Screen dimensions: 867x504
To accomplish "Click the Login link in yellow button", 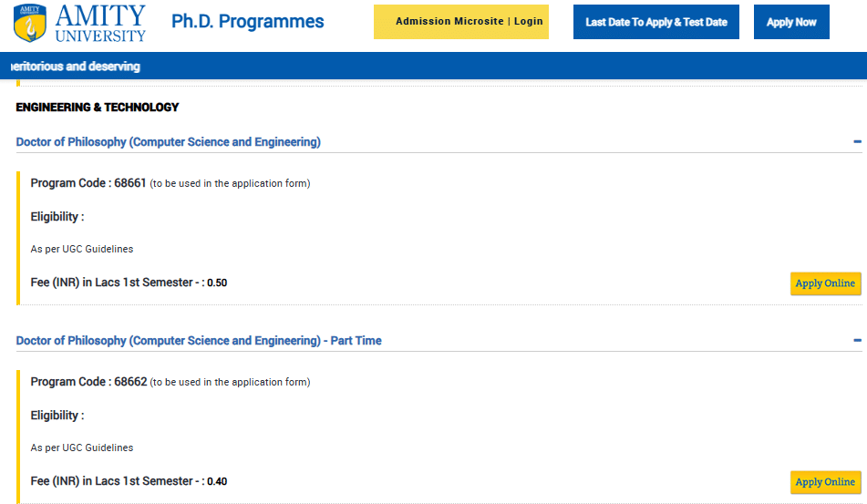I will 529,22.
